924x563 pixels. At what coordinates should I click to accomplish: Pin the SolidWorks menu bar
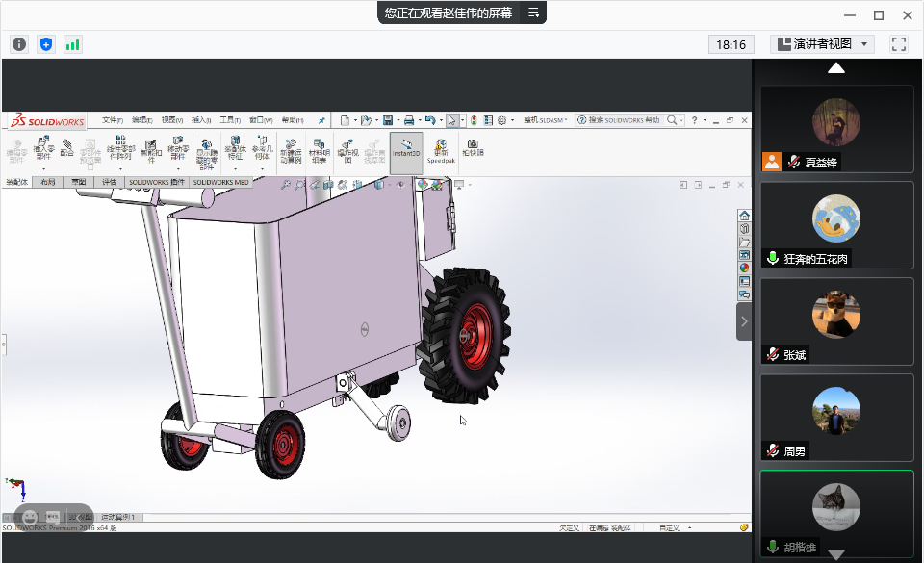[x=321, y=120]
